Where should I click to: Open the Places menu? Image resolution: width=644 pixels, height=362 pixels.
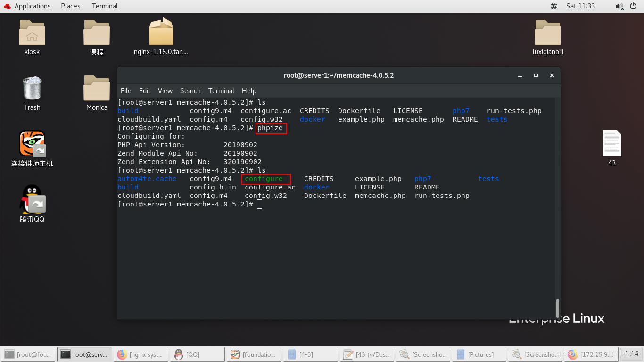[71, 6]
